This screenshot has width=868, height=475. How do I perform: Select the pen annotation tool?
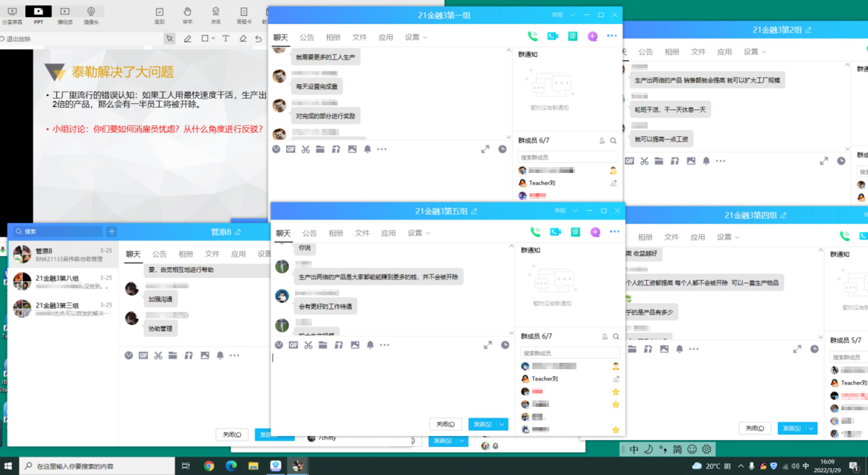(x=187, y=39)
